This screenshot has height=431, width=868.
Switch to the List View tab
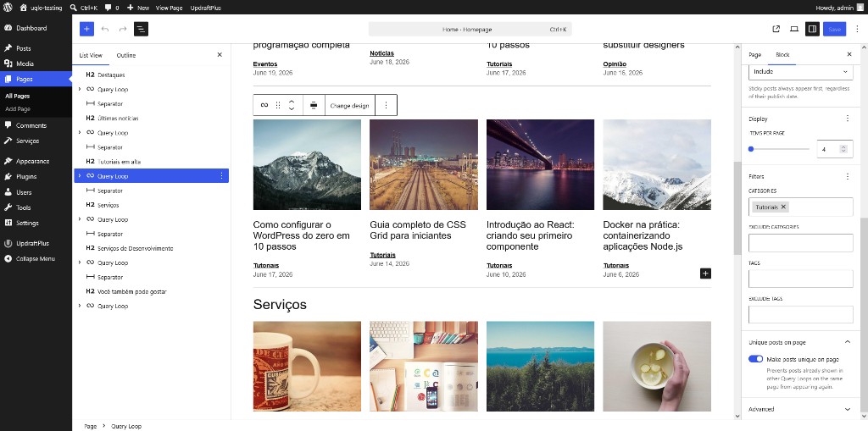click(x=91, y=55)
